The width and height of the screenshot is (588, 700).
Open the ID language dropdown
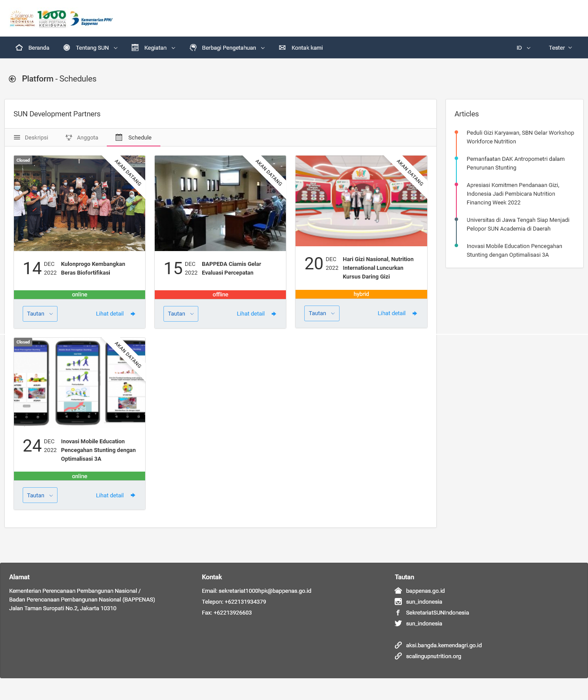(523, 48)
